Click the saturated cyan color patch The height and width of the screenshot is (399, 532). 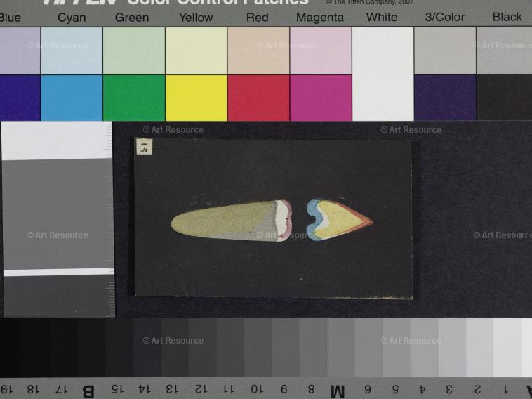point(72,98)
